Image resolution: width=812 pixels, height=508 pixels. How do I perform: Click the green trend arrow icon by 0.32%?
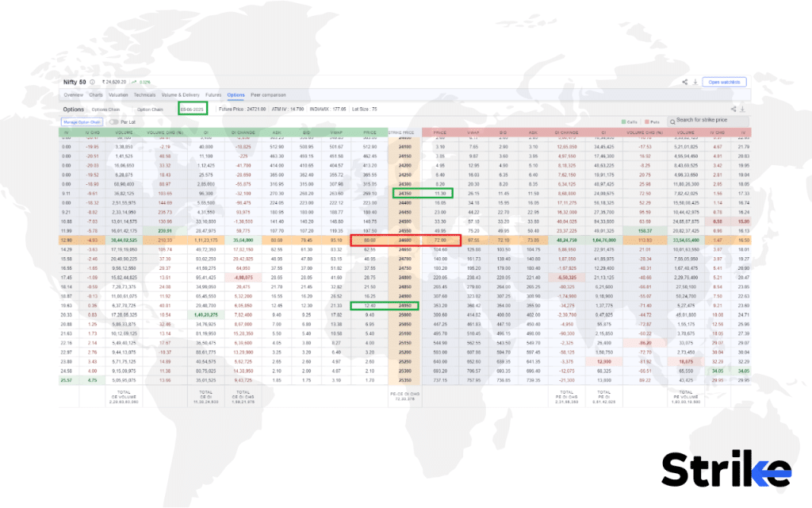[x=134, y=82]
